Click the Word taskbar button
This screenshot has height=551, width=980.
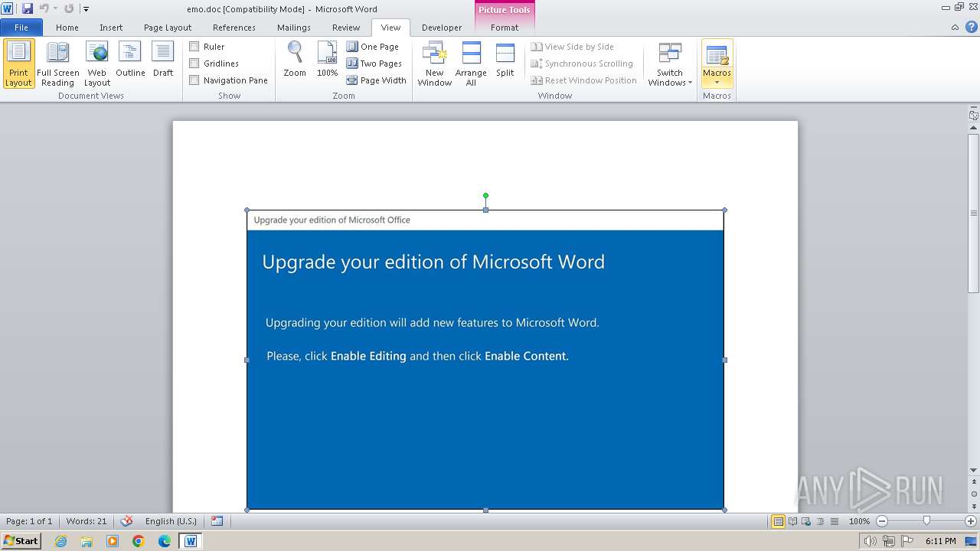pos(191,541)
